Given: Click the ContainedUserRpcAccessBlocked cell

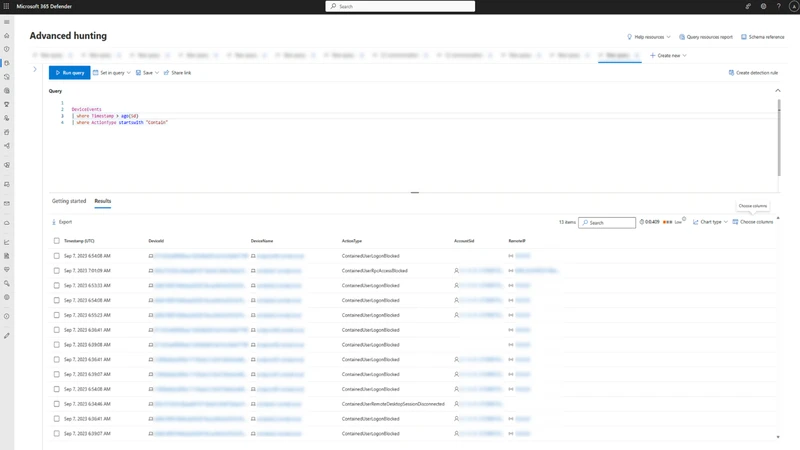Looking at the screenshot, I should pyautogui.click(x=374, y=271).
